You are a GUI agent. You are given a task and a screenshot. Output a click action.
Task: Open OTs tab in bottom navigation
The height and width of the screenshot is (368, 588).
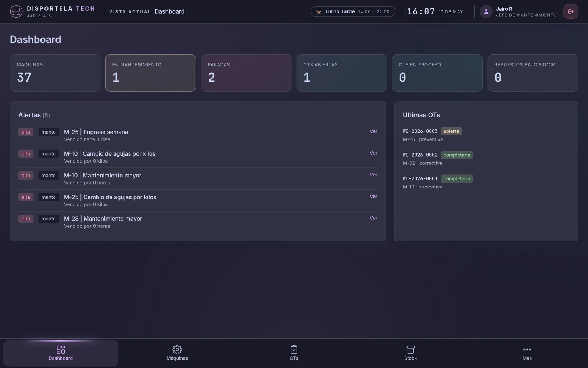click(294, 353)
